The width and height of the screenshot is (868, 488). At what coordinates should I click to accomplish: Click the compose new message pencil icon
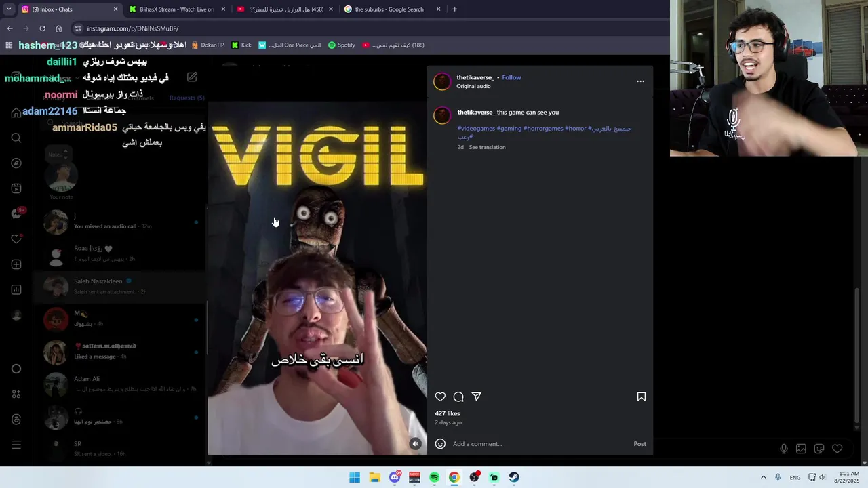(x=192, y=77)
